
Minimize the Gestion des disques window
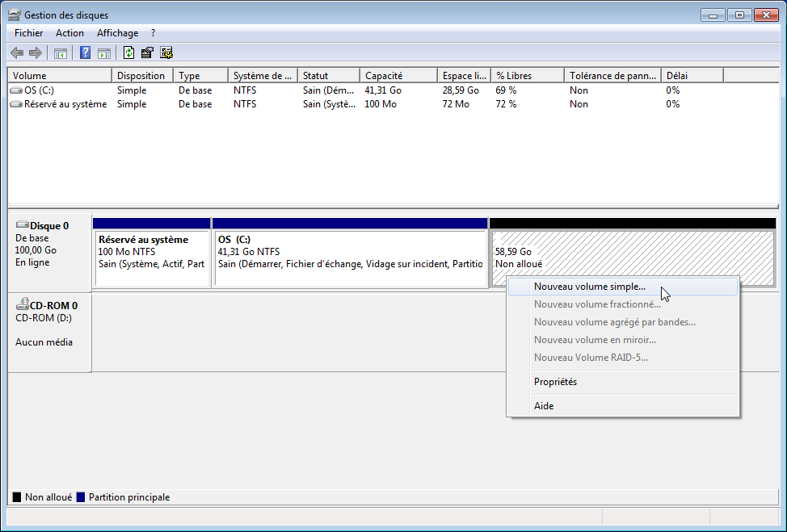[713, 15]
